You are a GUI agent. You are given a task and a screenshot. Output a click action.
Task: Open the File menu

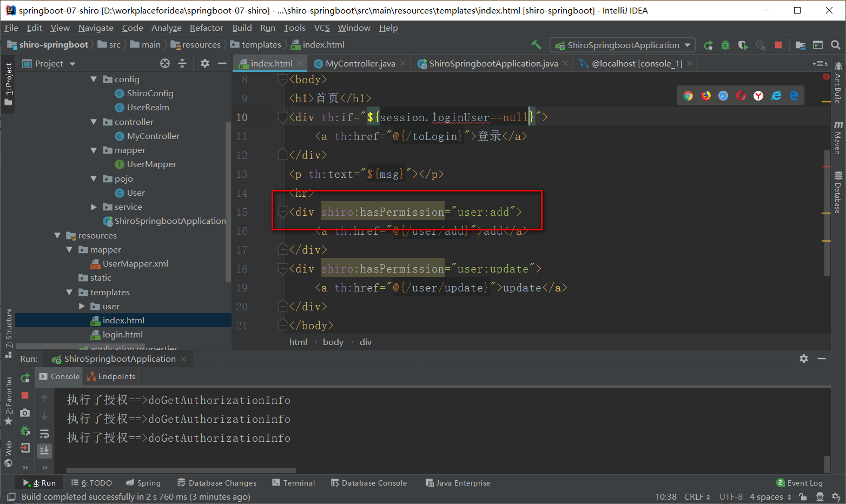coord(11,28)
